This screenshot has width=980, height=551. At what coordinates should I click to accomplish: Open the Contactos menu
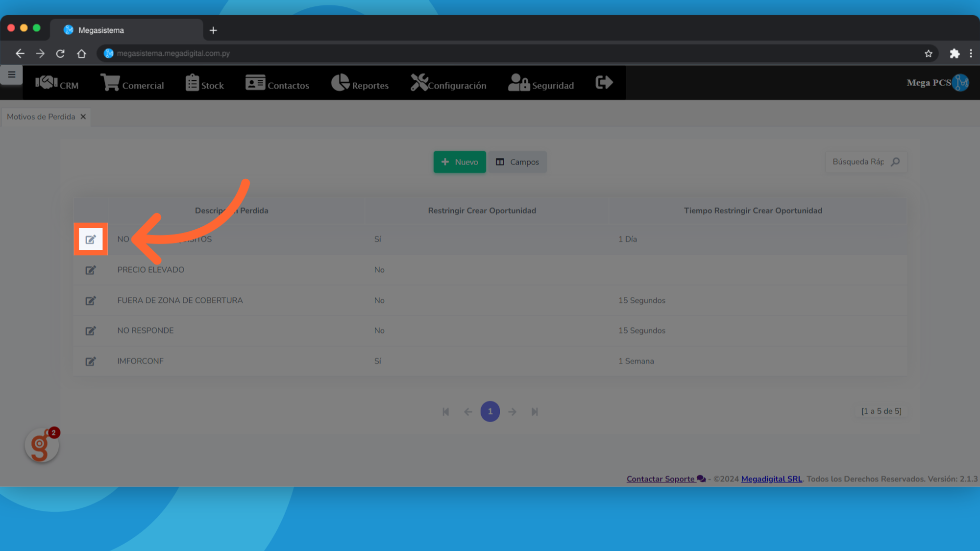click(x=277, y=83)
